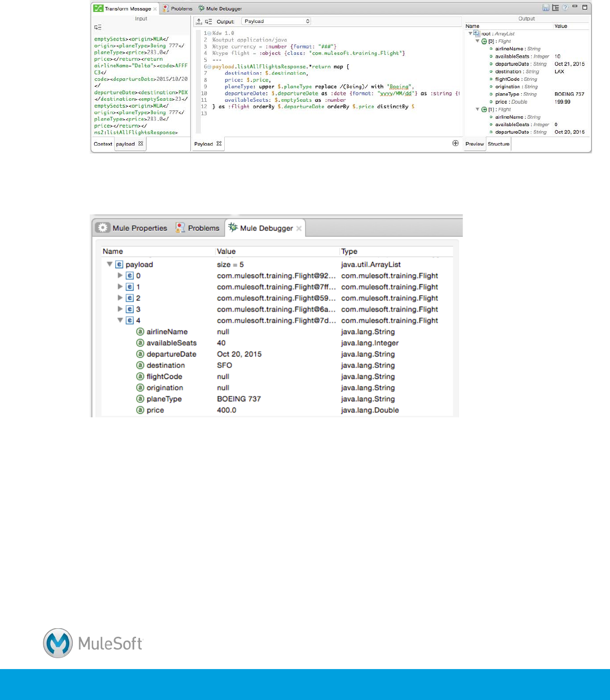Collapse the [0] Flight node in Output tree

tap(477, 41)
